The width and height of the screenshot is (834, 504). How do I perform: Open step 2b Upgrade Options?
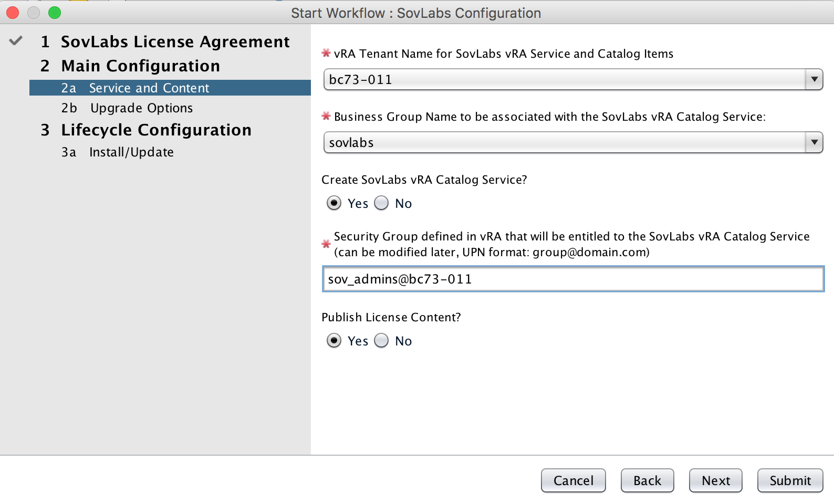pyautogui.click(x=127, y=108)
